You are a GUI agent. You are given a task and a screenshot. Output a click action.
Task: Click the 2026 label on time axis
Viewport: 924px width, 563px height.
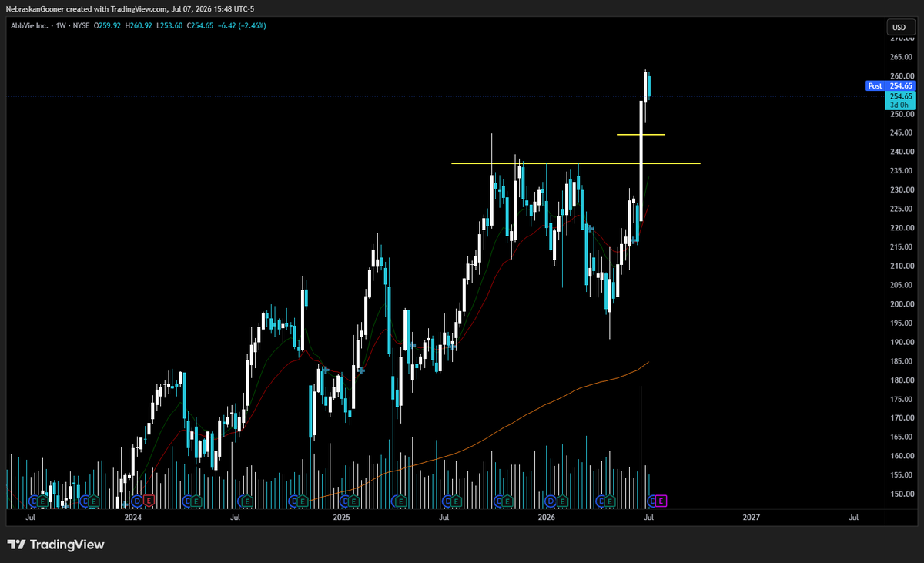(x=547, y=518)
